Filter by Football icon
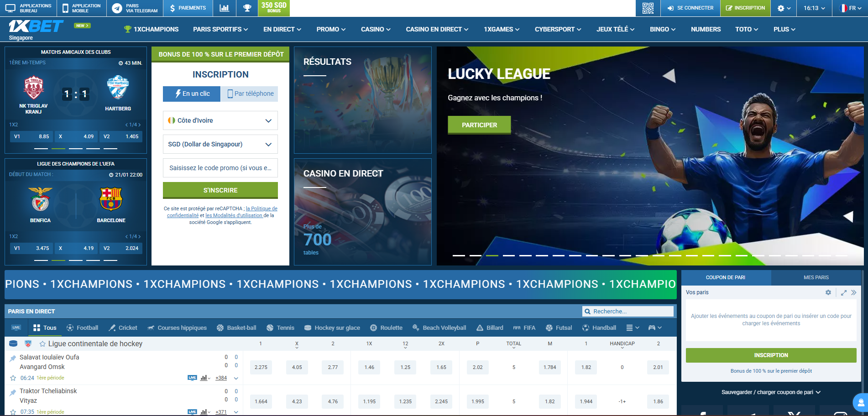 83,328
